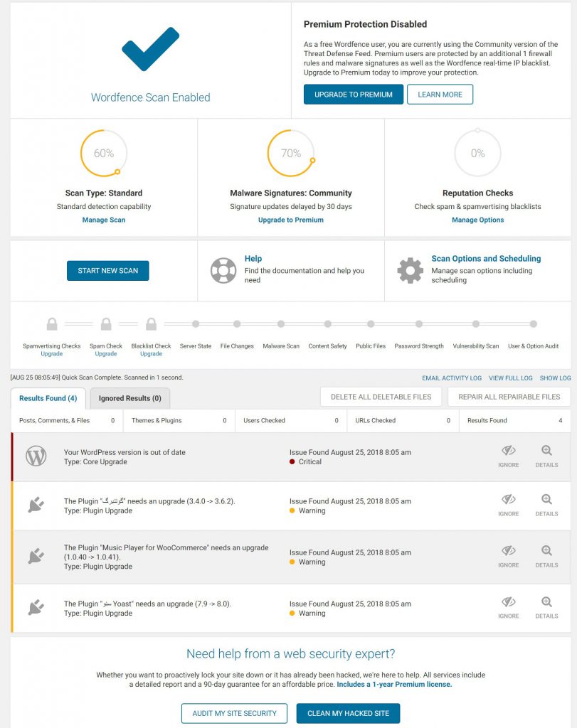577x728 pixels.
Task: Ignore the 3.4.0 -> 3.6.2 plugin upgrade issue
Action: (x=508, y=505)
